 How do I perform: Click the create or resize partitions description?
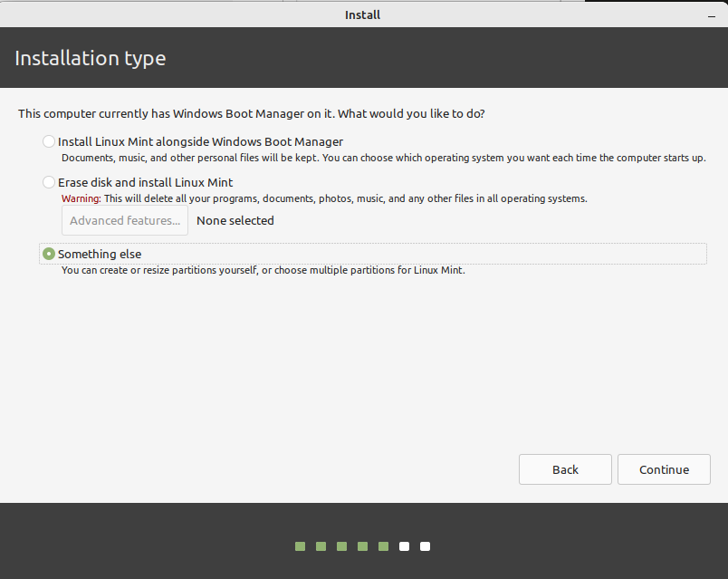tap(263, 270)
